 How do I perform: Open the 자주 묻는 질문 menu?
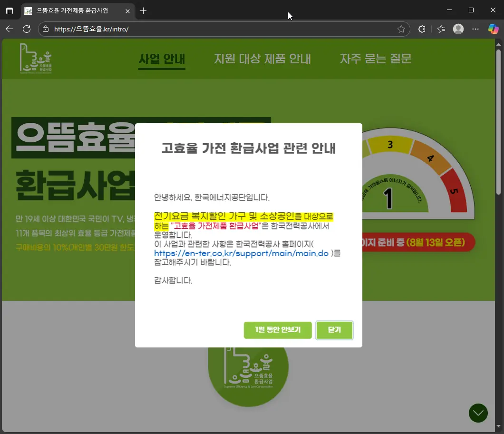click(376, 59)
